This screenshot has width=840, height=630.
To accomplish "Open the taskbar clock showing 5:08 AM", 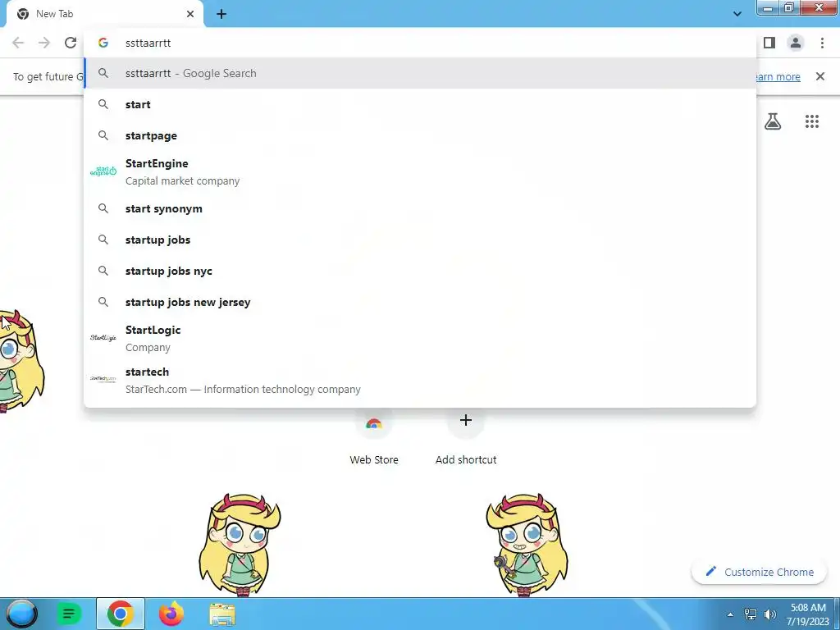I will (808, 614).
